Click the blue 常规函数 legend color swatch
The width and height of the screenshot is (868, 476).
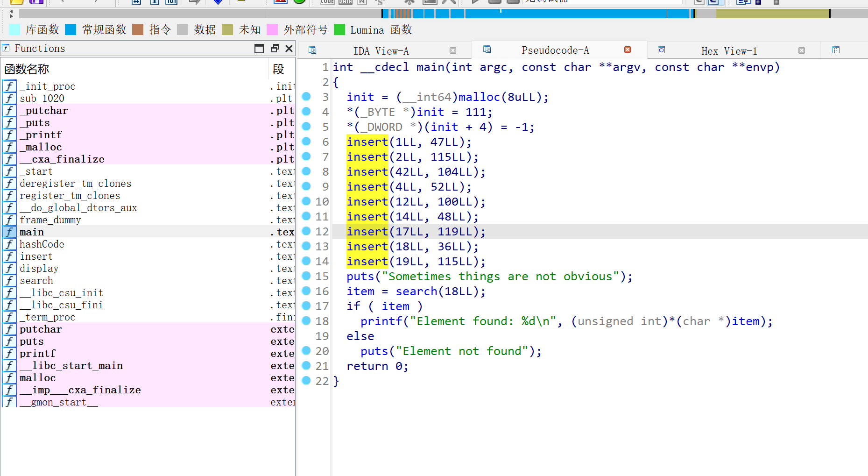(x=71, y=30)
